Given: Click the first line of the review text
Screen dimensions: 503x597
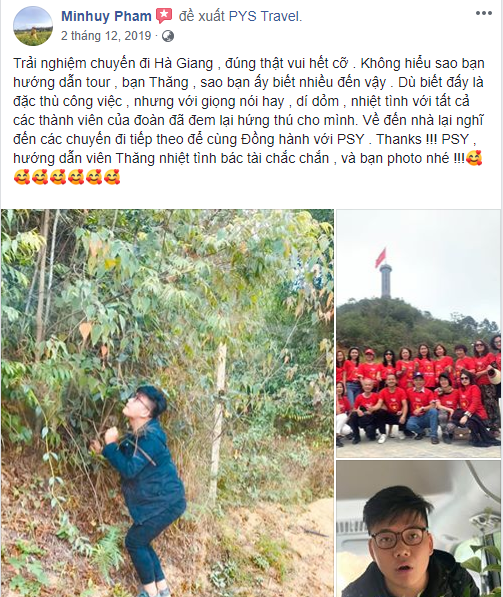Looking at the screenshot, I should pos(249,63).
